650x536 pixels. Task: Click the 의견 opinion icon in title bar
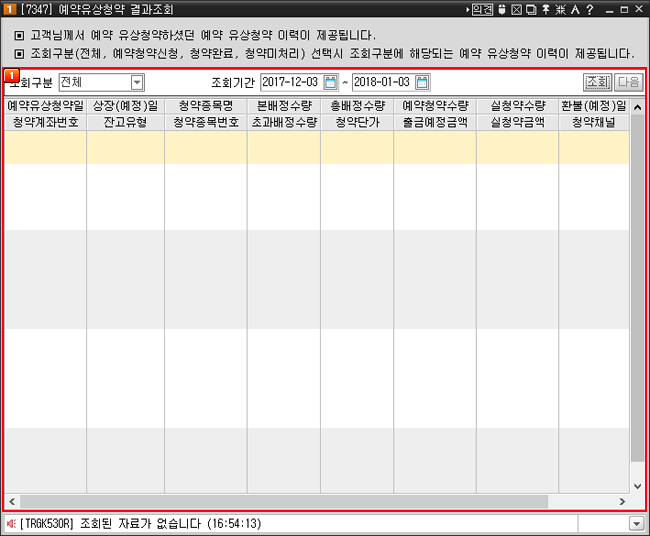482,9
